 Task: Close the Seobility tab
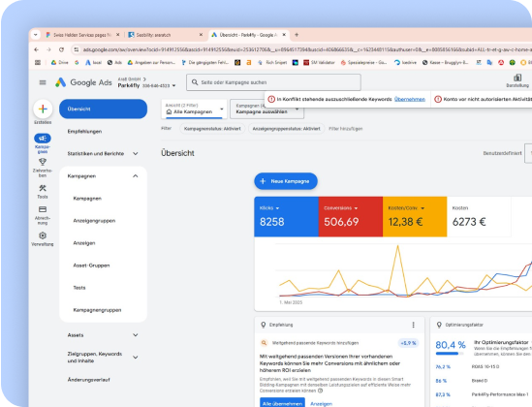click(x=201, y=35)
